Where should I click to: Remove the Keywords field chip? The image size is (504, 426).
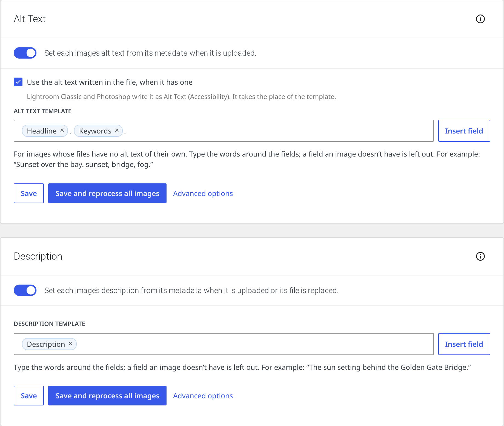(x=117, y=130)
